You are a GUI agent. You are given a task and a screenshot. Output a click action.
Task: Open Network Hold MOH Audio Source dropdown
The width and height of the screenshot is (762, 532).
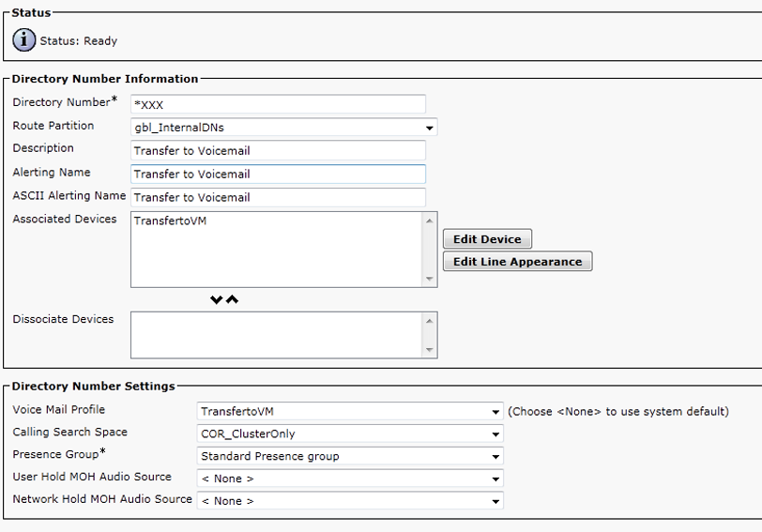(351, 501)
